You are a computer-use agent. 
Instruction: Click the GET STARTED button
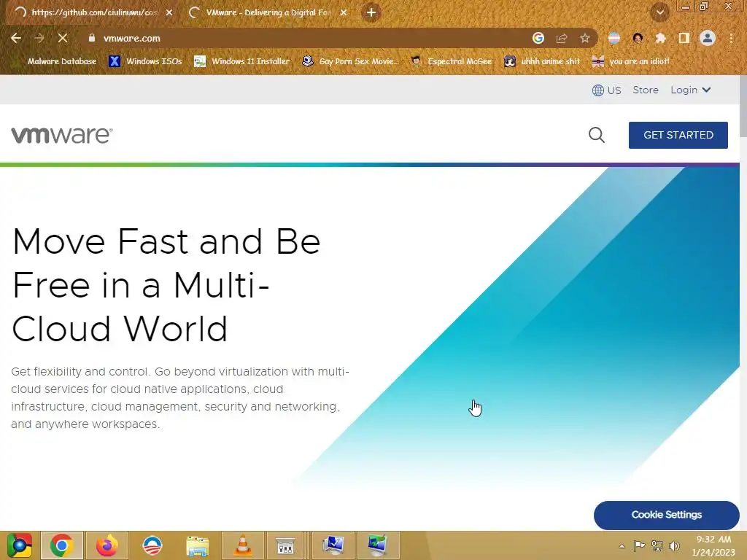(x=678, y=135)
